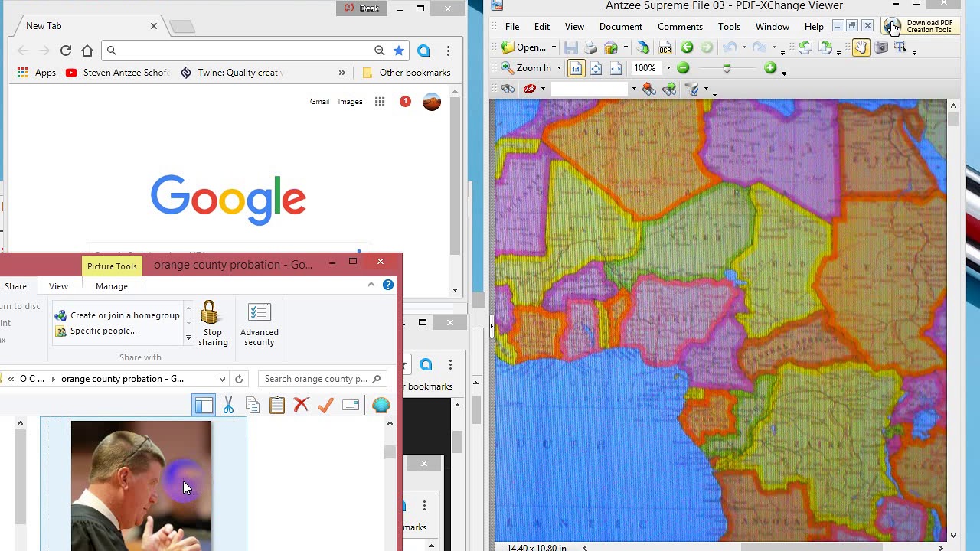
Task: Toggle the Explorer preview pane layout button
Action: coord(204,406)
